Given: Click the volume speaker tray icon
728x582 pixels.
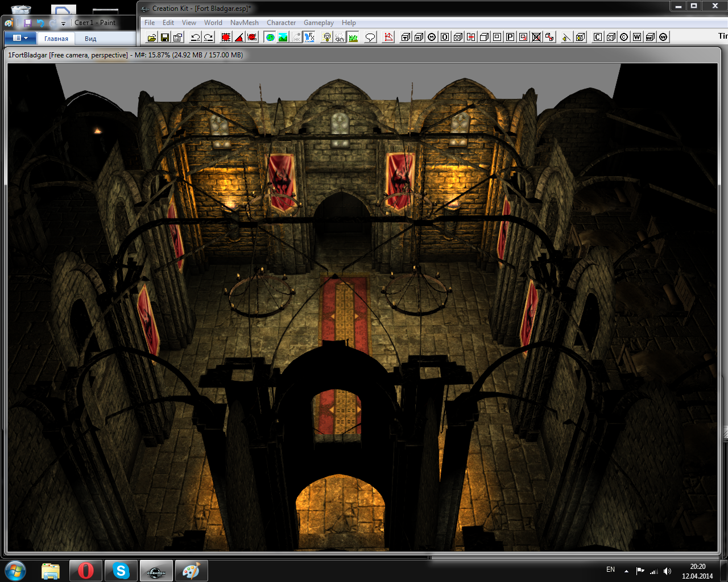Looking at the screenshot, I should point(667,571).
